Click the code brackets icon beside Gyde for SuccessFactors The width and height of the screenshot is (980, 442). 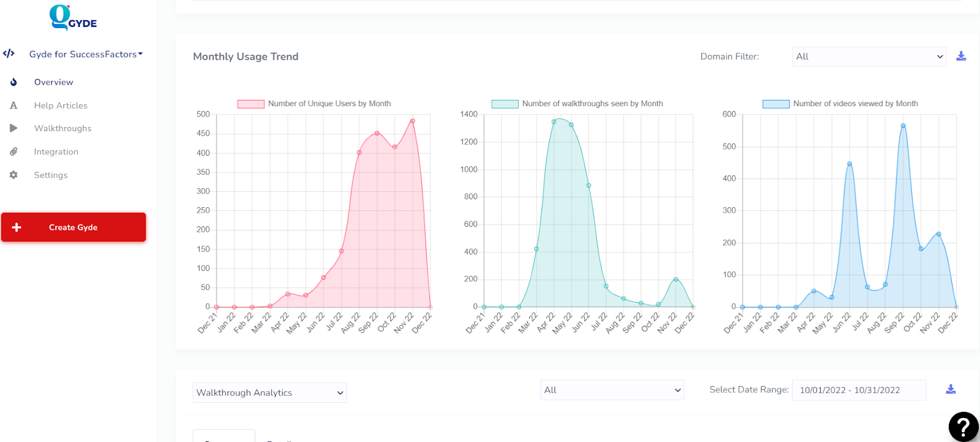click(x=9, y=53)
